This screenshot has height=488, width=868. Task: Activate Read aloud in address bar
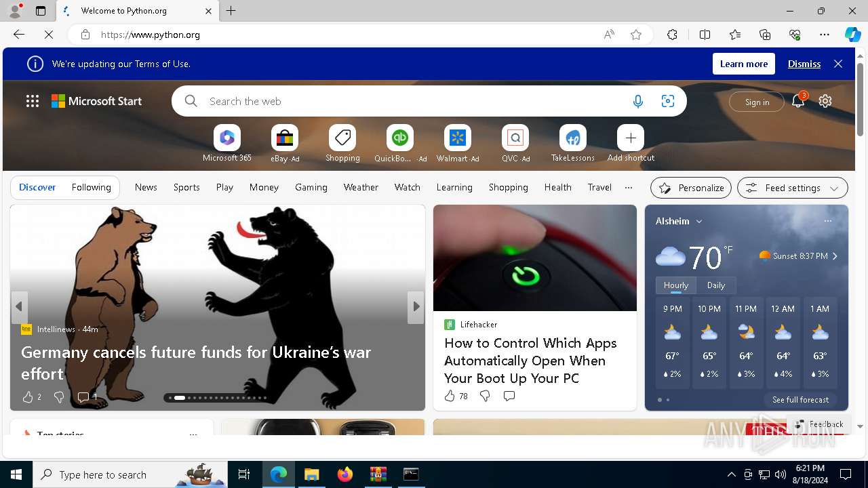(609, 35)
